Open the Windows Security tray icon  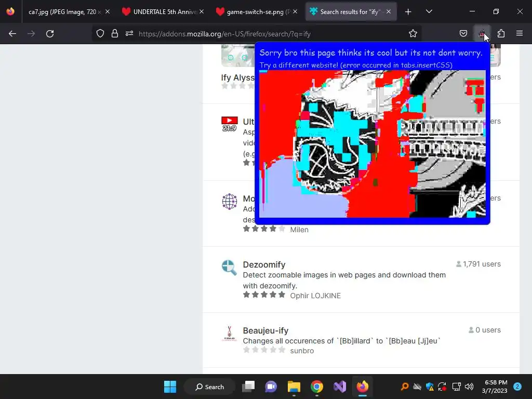[x=430, y=387]
